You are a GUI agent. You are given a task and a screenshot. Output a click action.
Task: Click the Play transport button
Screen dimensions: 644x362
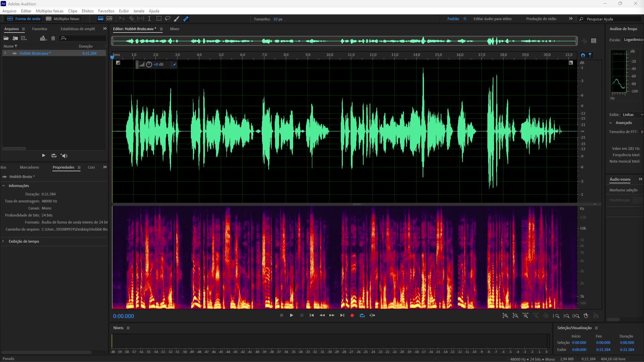coord(291,315)
